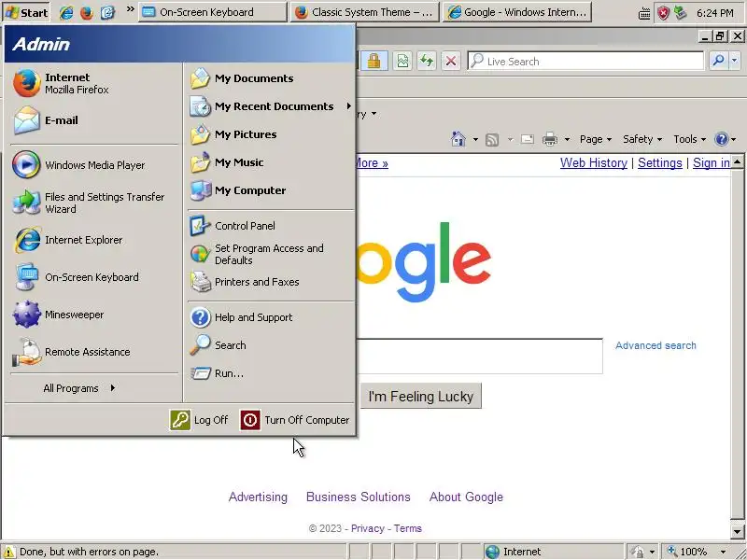Viewport: 747px width, 560px height.
Task: Open E-mail from the Start menu
Action: pyautogui.click(x=93, y=120)
